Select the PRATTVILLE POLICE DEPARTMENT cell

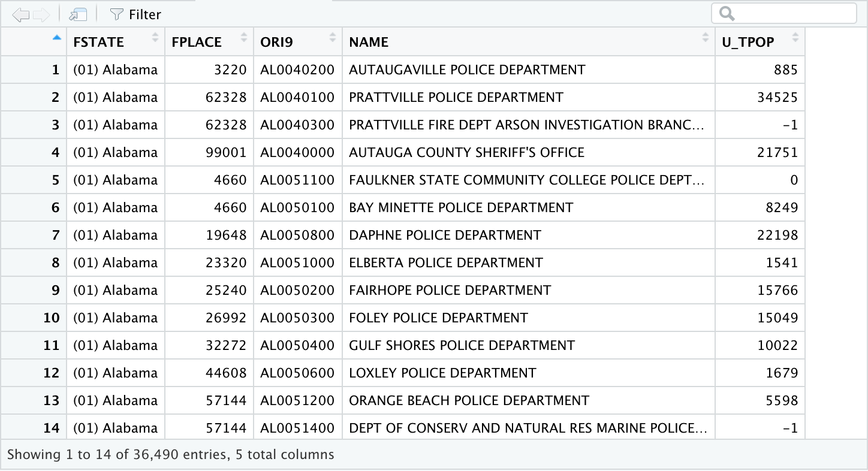point(456,97)
